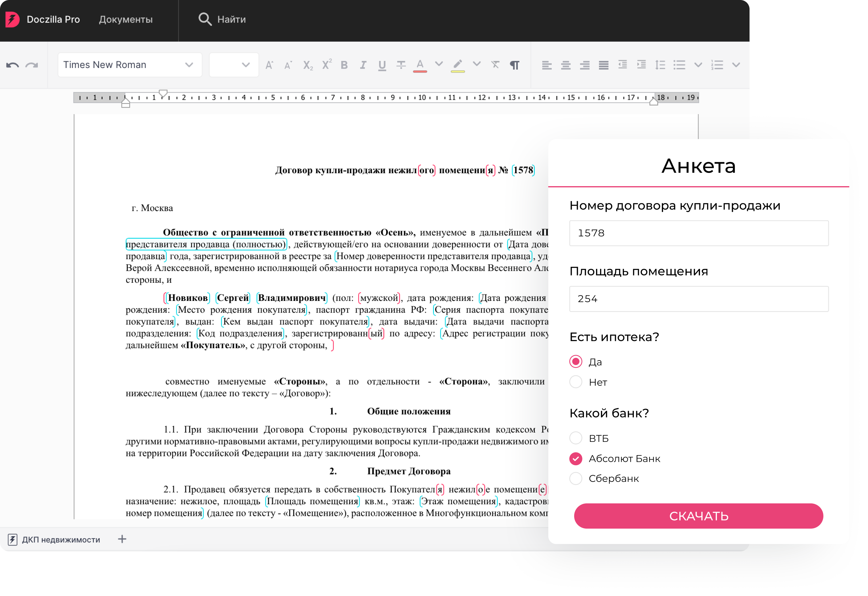The image size is (868, 596).
Task: Apply strikethrough formatting
Action: pos(401,65)
